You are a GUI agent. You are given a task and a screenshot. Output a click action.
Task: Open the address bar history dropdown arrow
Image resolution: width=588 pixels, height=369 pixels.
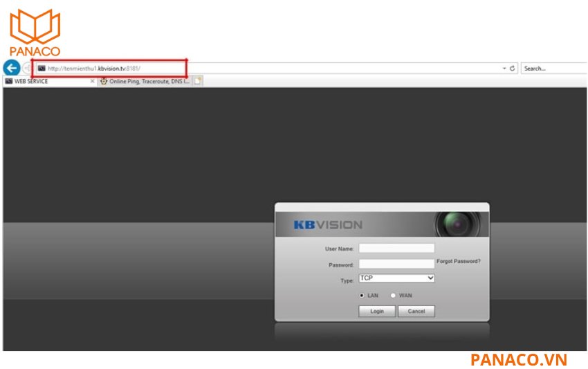504,69
